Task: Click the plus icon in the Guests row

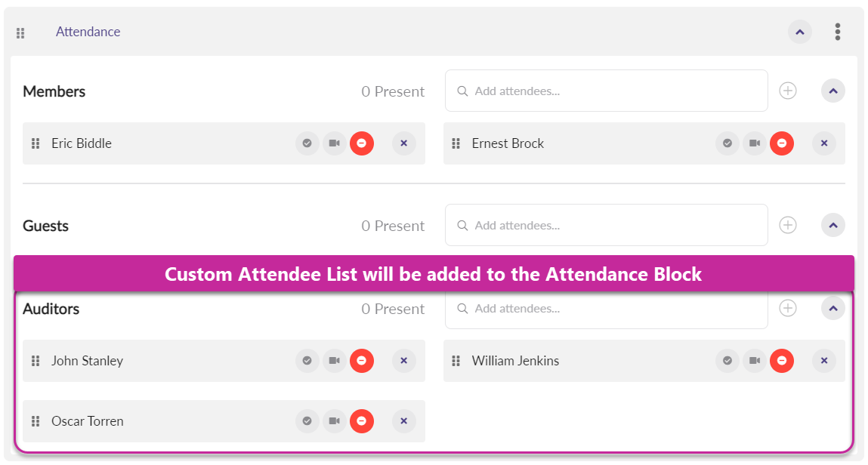Action: point(788,225)
